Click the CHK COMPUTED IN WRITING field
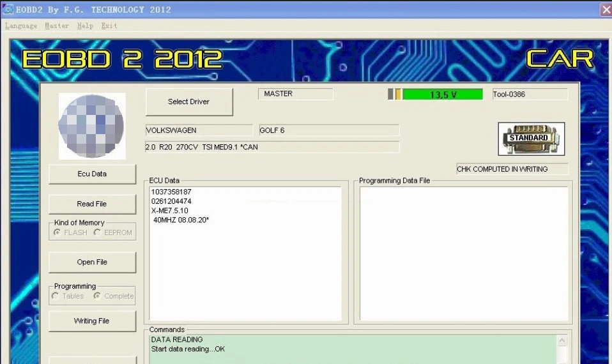Image resolution: width=612 pixels, height=364 pixels. [512, 169]
